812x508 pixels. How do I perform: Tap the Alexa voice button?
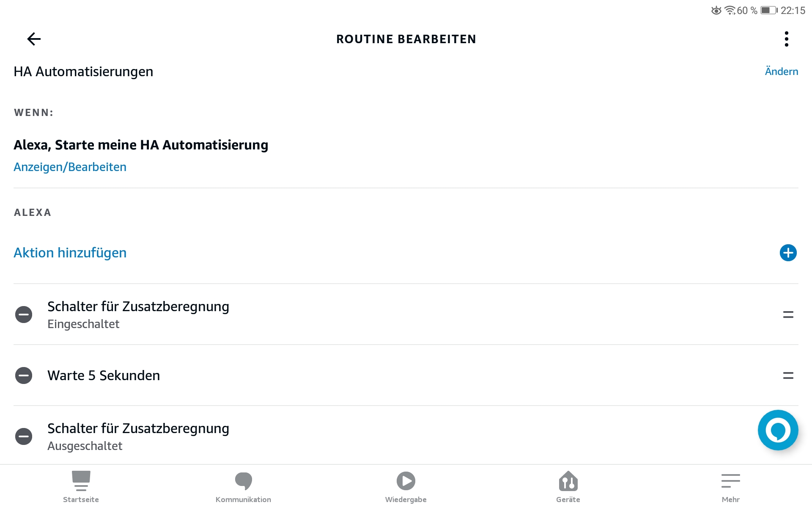[x=778, y=430]
